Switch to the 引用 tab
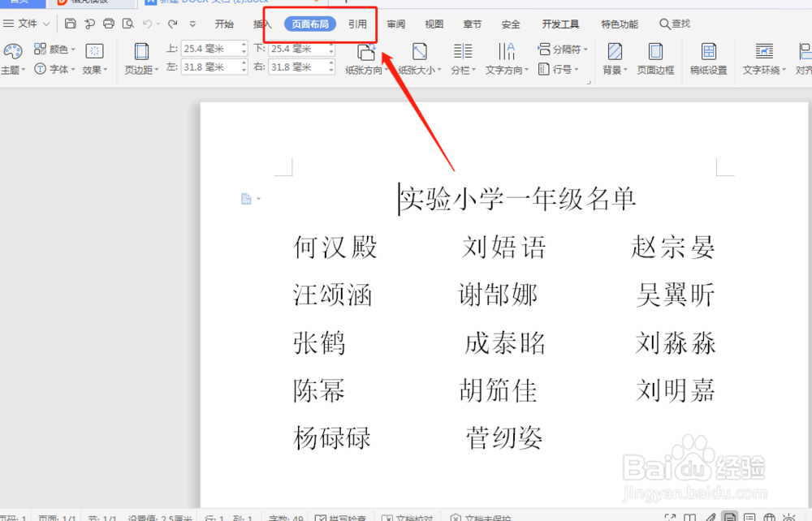Screen dimensions: 812x521 [357, 24]
